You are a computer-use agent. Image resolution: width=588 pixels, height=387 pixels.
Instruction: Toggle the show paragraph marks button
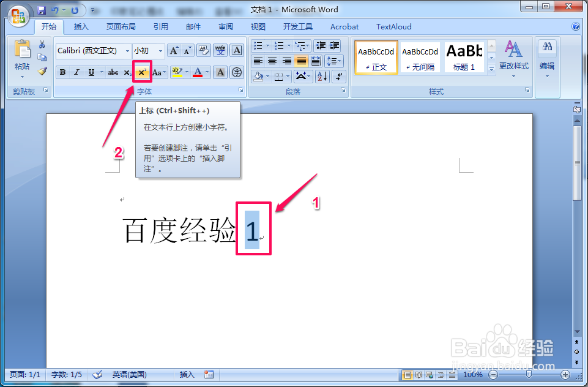tap(338, 77)
